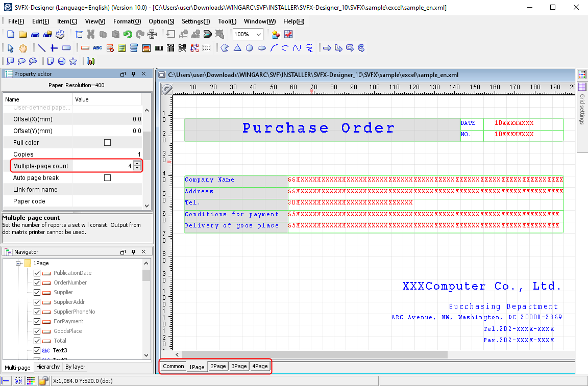Switch to the By layer navigator tab
The height and width of the screenshot is (386, 588).
click(x=76, y=367)
